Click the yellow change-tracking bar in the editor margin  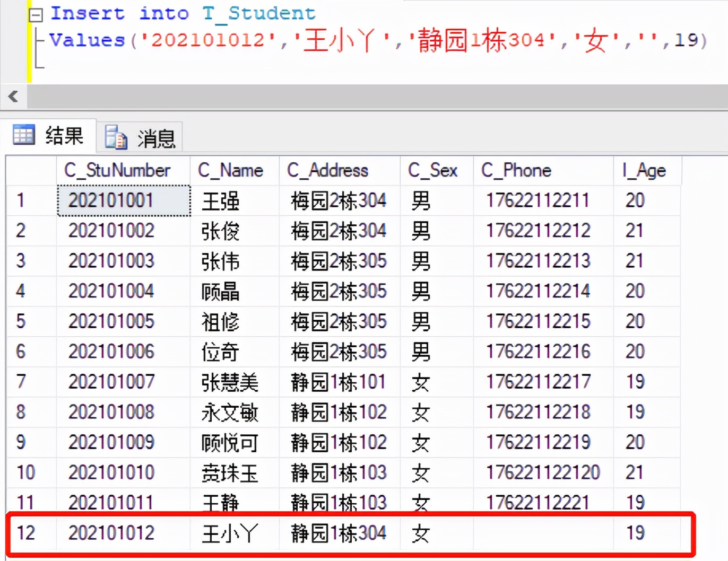pyautogui.click(x=30, y=40)
